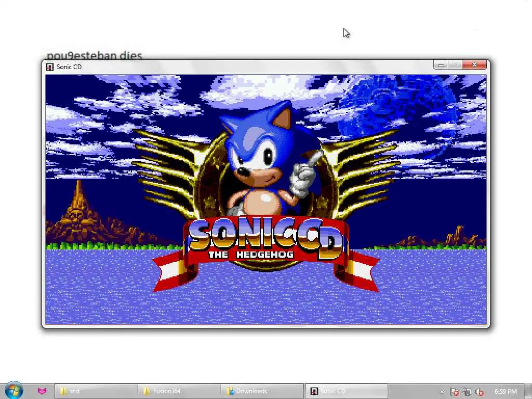Click the Sonic CD window title icon
The image size is (532, 399).
coord(50,67)
